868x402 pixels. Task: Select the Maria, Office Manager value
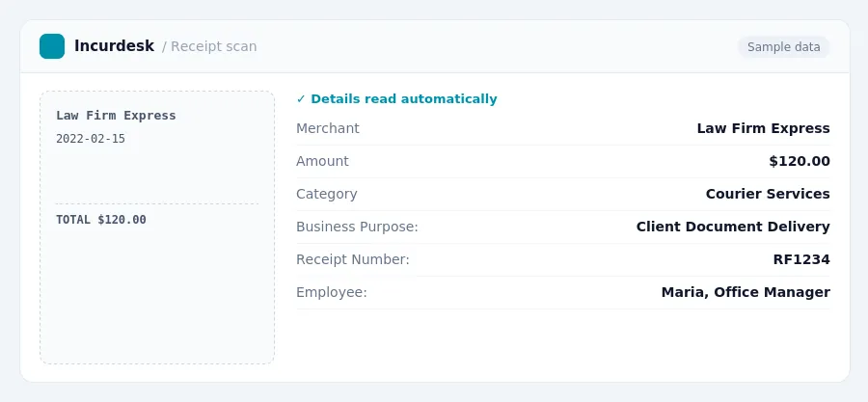click(x=746, y=292)
